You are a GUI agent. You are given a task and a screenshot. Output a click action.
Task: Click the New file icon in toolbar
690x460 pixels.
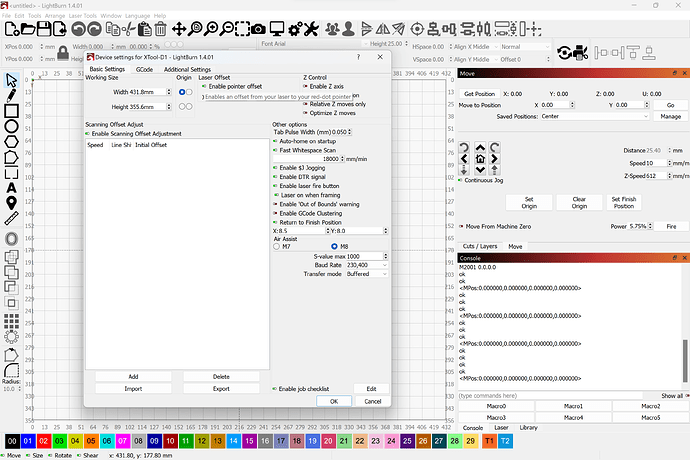(11, 29)
